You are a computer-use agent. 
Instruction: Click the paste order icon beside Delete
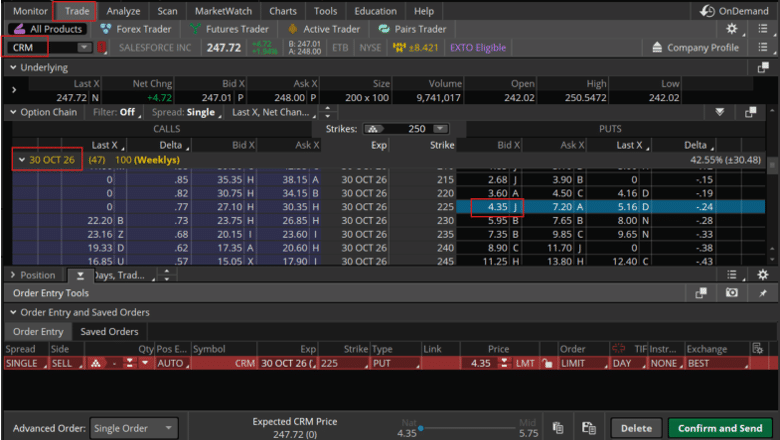point(589,428)
